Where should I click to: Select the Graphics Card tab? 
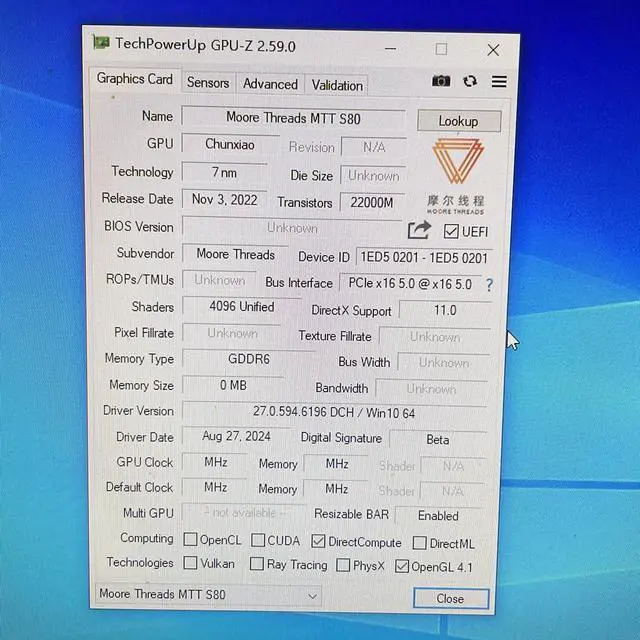coord(135,79)
